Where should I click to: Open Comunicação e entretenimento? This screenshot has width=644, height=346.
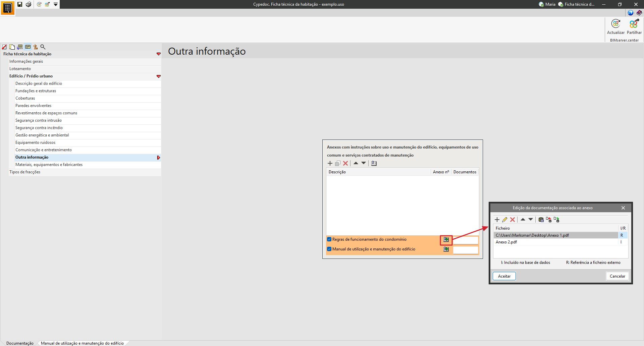tap(88, 150)
